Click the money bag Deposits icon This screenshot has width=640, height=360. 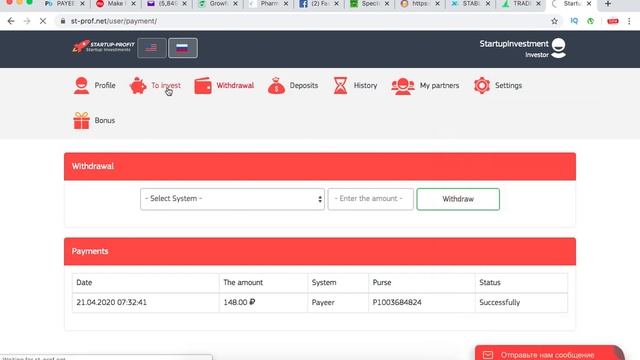click(x=276, y=86)
